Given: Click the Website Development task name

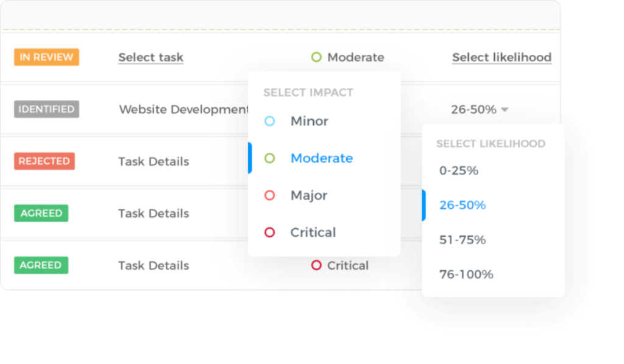Looking at the screenshot, I should click(182, 109).
